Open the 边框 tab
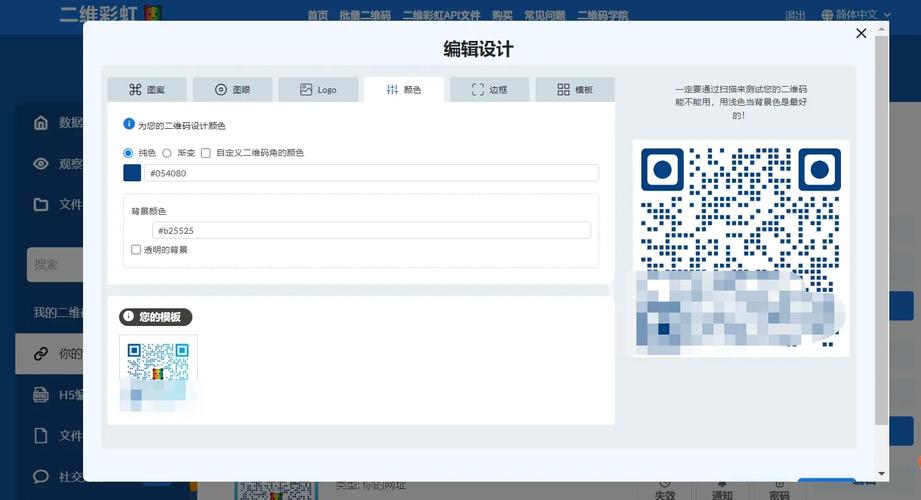 click(489, 89)
